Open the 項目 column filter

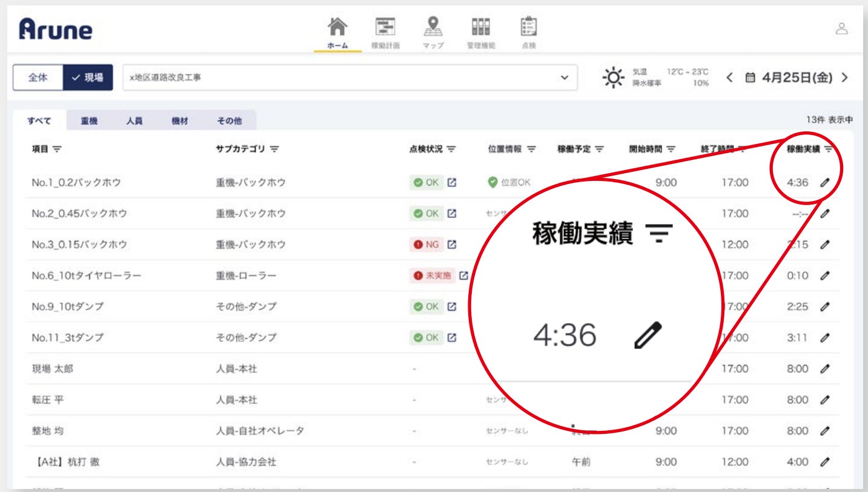pos(58,149)
